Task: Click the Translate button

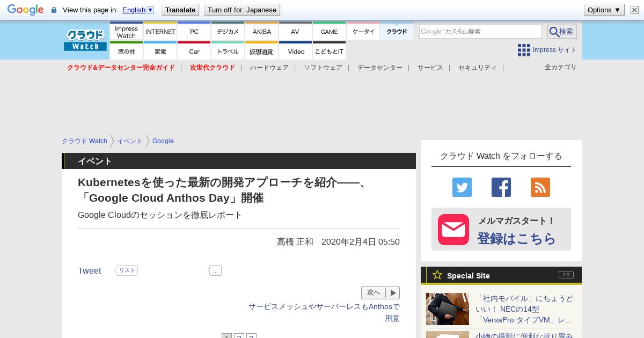Action: 180,10
